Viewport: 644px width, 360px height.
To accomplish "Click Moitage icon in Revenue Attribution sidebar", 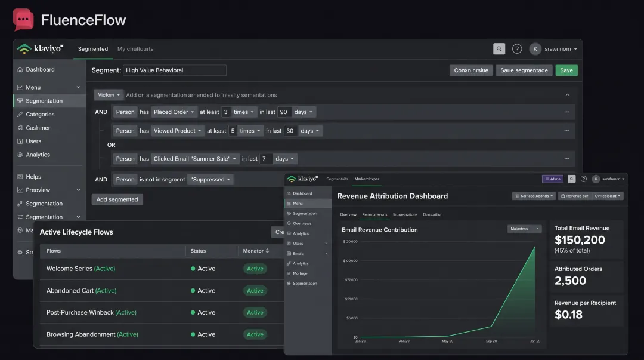I will point(289,273).
